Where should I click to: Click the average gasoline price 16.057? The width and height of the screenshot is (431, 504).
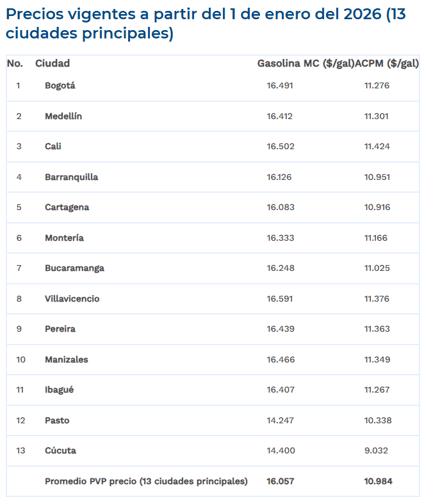[x=281, y=482]
